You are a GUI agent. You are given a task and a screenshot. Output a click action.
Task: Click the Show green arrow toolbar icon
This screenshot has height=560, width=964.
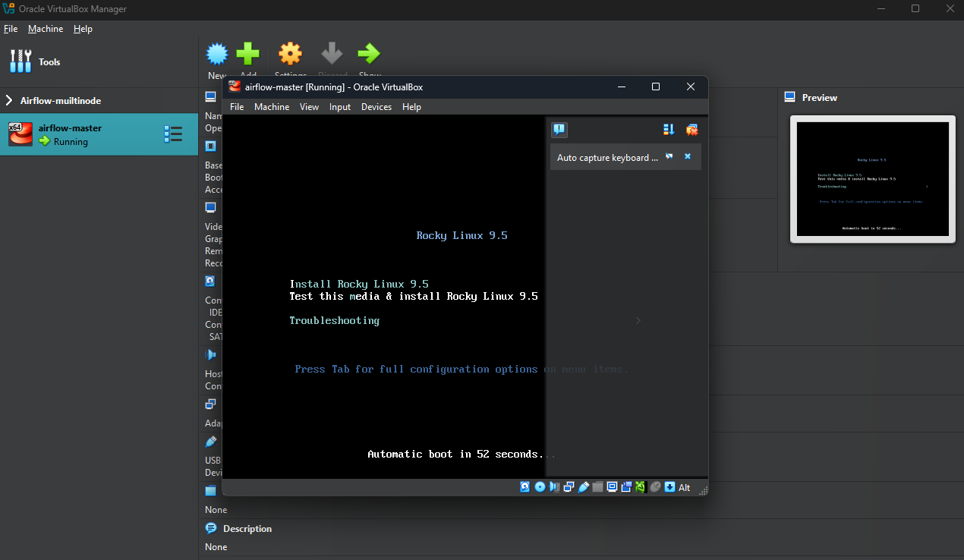point(369,53)
